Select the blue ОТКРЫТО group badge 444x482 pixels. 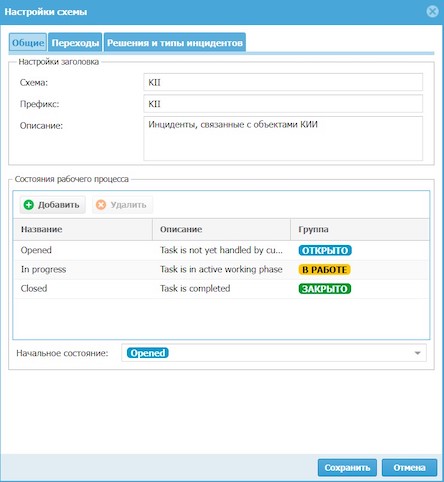point(325,250)
